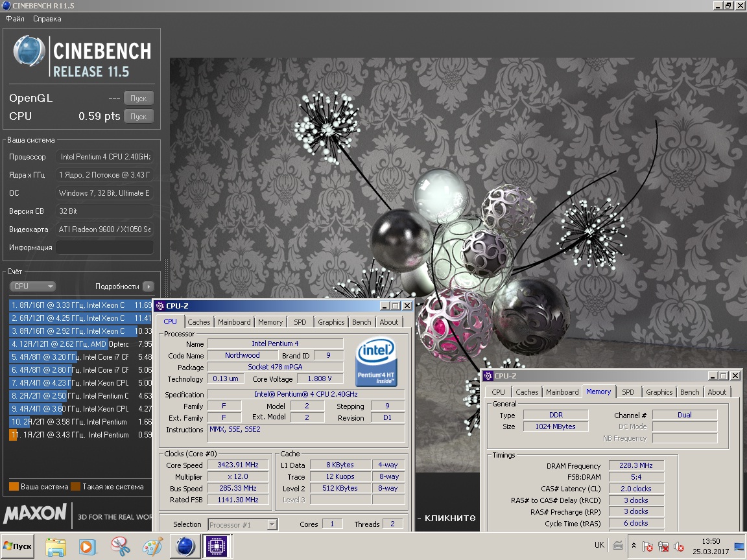Image resolution: width=747 pixels, height=560 pixels.
Task: Minimize the left CPU-Z window
Action: (385, 306)
